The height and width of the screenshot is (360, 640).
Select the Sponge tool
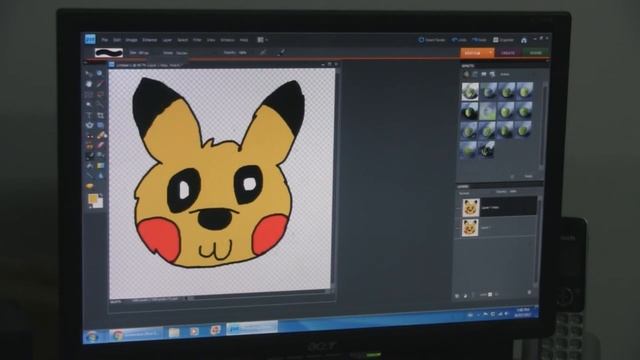tap(90, 186)
